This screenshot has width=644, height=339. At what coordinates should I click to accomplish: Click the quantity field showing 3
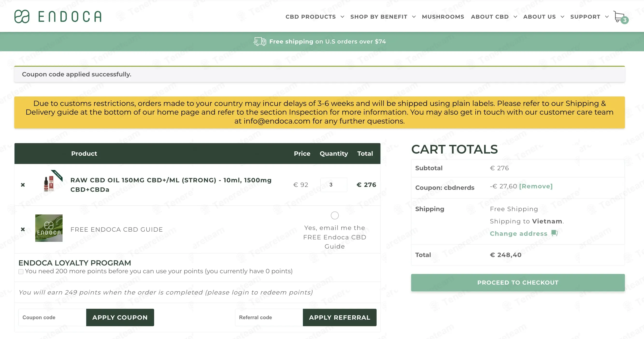click(334, 185)
